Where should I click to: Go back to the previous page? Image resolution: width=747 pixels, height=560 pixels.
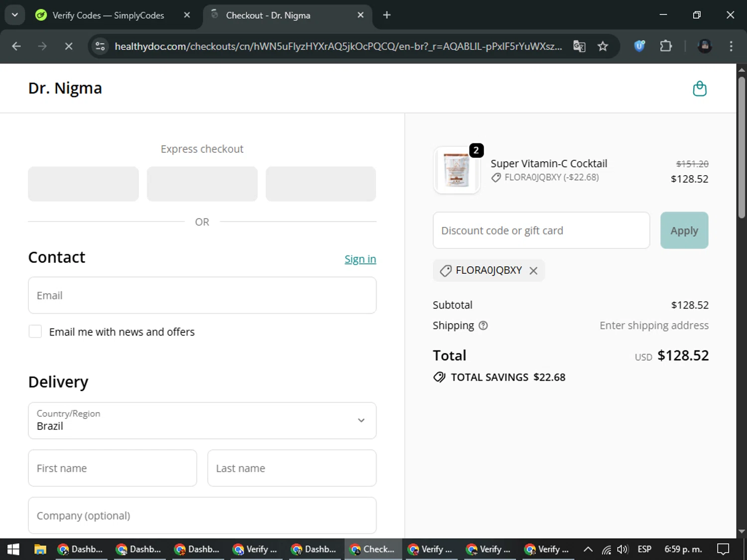pyautogui.click(x=16, y=46)
